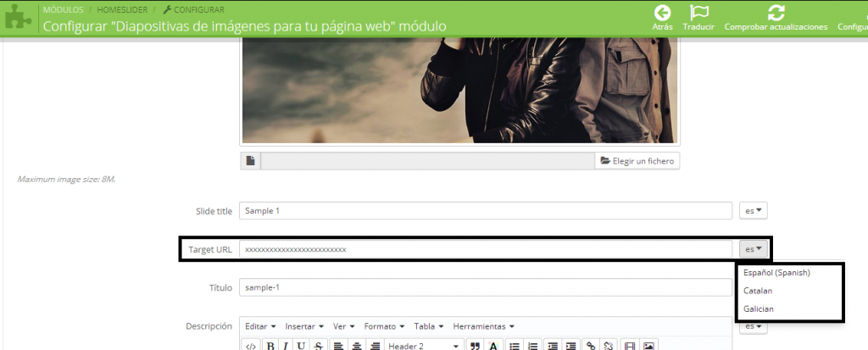This screenshot has height=350, width=868.
Task: Click Comprobar actualizaciones refresh icon
Action: tap(776, 13)
